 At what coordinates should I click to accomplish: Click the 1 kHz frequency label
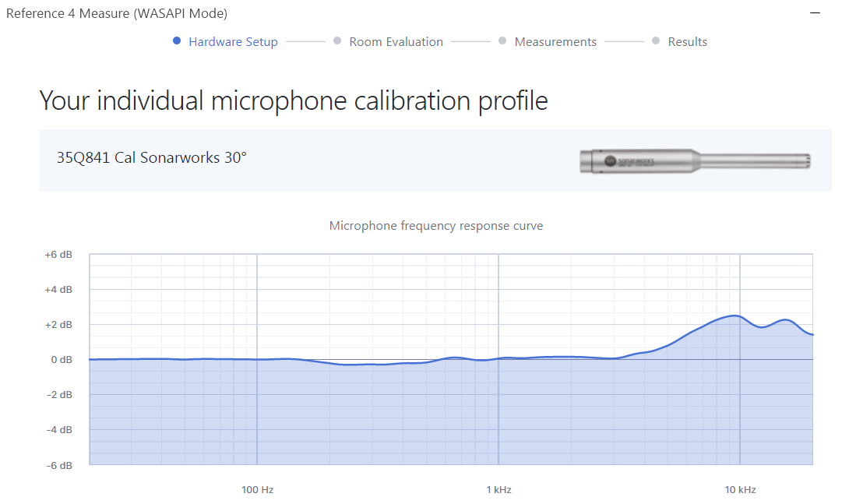click(498, 490)
